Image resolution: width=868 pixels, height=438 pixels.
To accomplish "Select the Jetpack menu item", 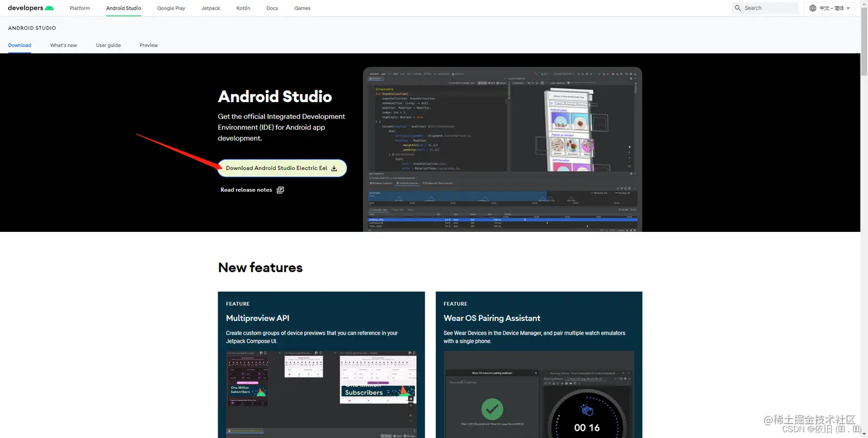I will click(x=210, y=8).
